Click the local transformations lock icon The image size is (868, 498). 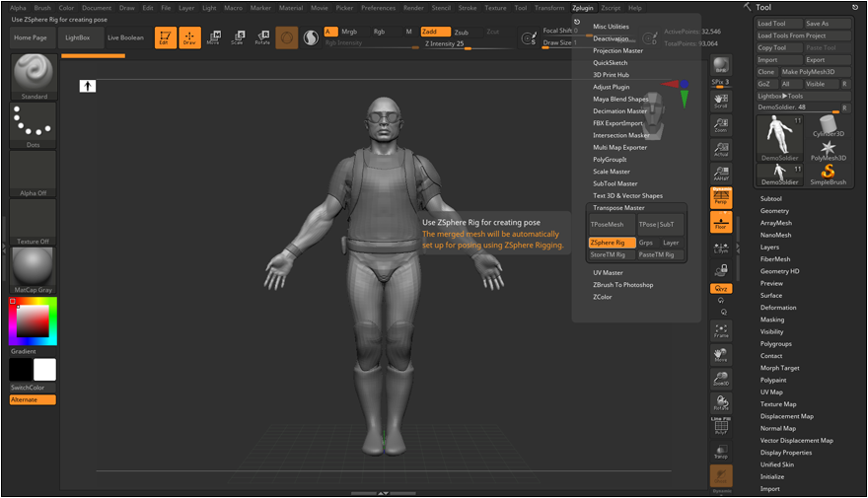(x=721, y=270)
